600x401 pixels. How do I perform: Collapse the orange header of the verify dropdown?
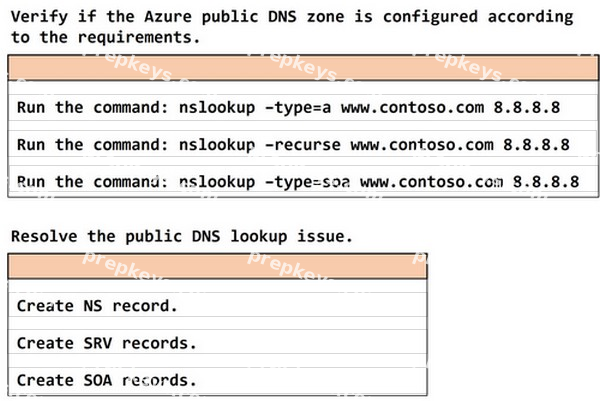[x=303, y=68]
